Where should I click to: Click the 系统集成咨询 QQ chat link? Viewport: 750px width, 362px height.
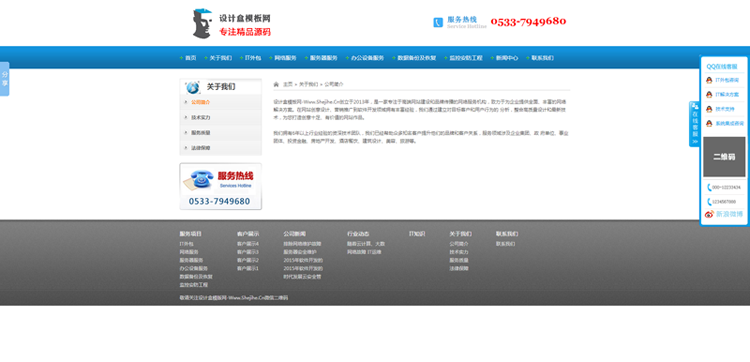point(729,123)
